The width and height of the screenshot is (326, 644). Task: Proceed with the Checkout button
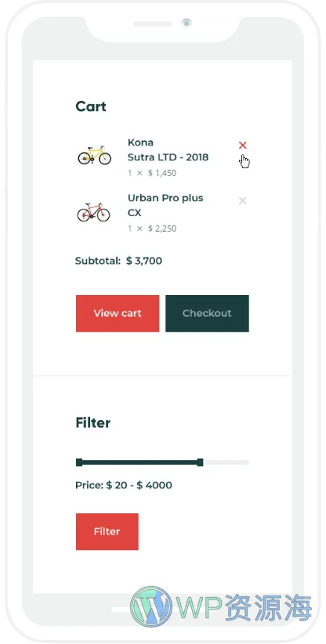(x=207, y=313)
